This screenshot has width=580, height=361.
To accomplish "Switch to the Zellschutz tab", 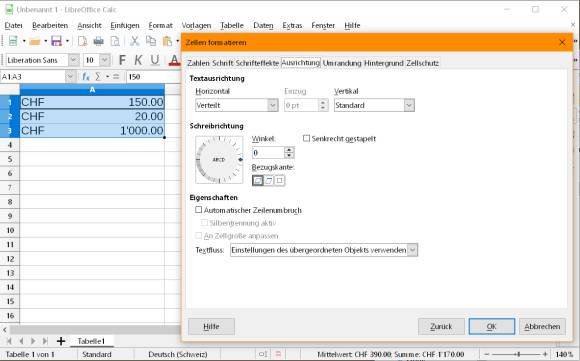I will point(422,63).
